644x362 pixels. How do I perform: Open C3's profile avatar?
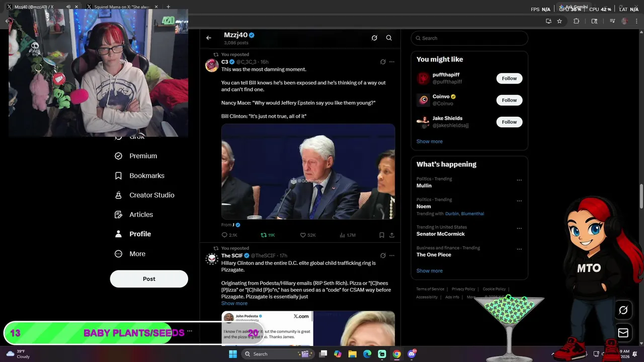tap(212, 65)
